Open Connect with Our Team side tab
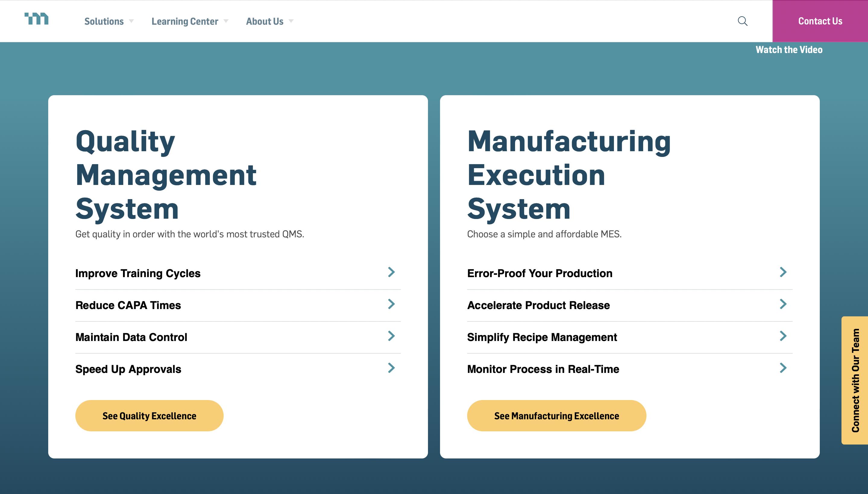The height and width of the screenshot is (494, 868). pyautogui.click(x=855, y=380)
